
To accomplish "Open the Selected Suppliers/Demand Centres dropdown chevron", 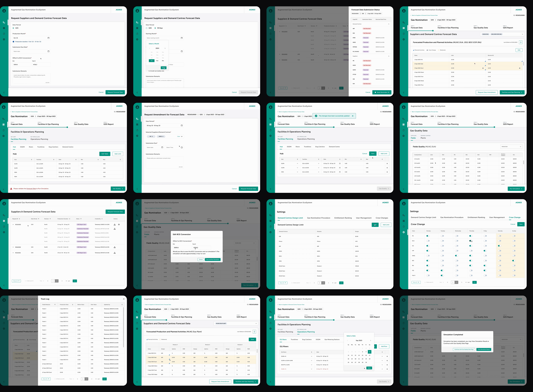I will point(182,136).
